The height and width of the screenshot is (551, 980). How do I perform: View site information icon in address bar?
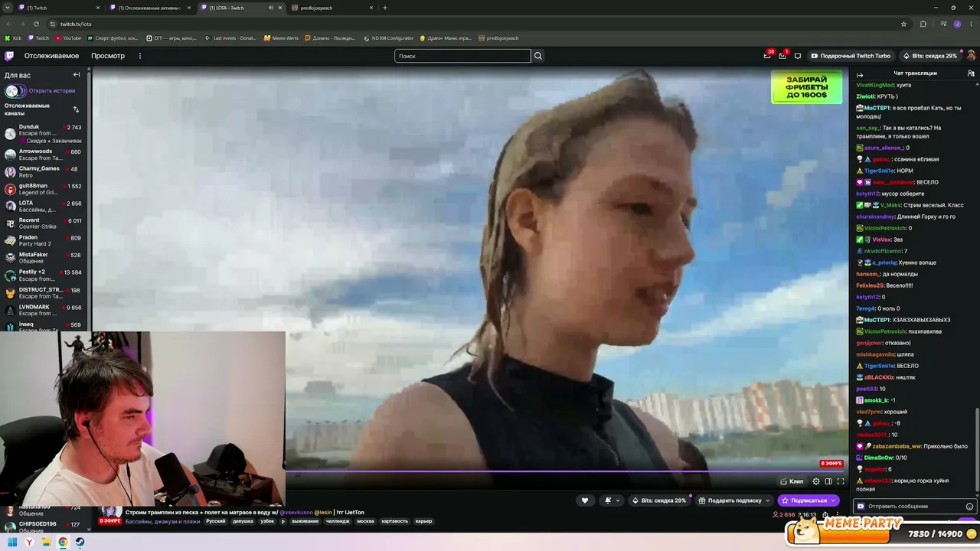click(x=53, y=24)
